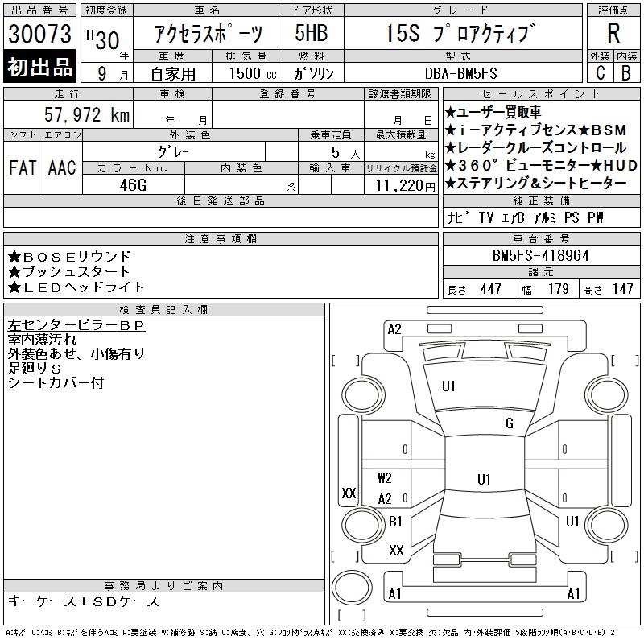Select the line "★i-アクティブセンス★BSM"

point(535,130)
